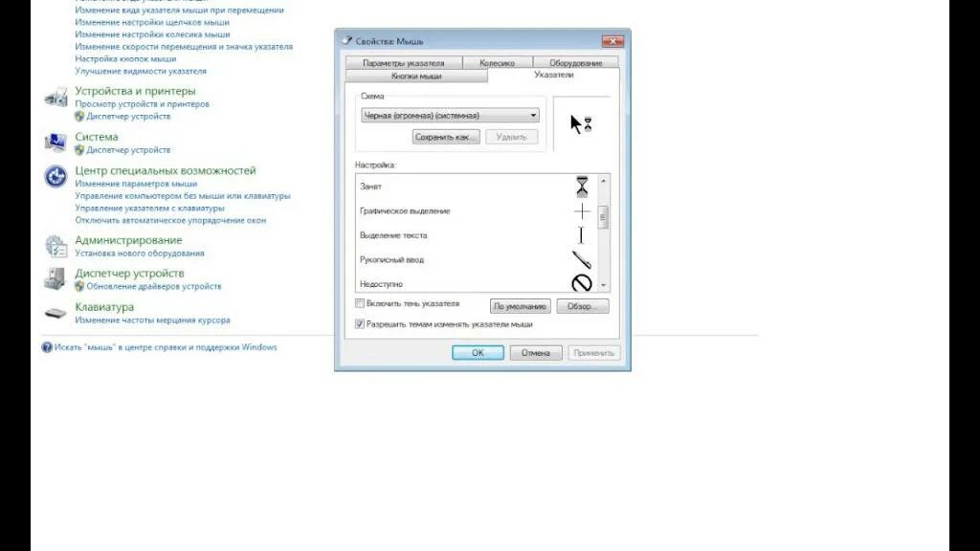Click the help question mark icon before 'Искать "мышь"'
Image resolution: width=980 pixels, height=551 pixels.
click(47, 347)
